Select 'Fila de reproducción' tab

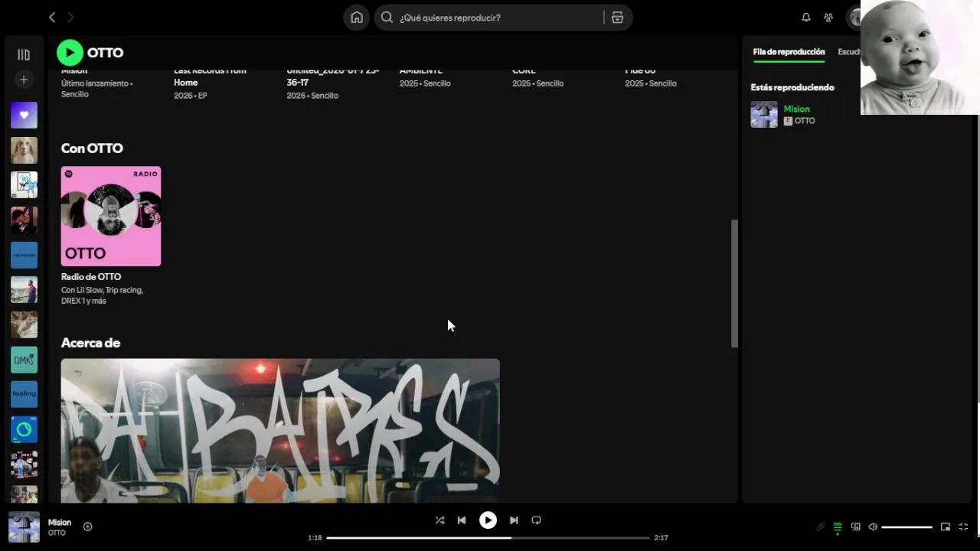click(789, 52)
